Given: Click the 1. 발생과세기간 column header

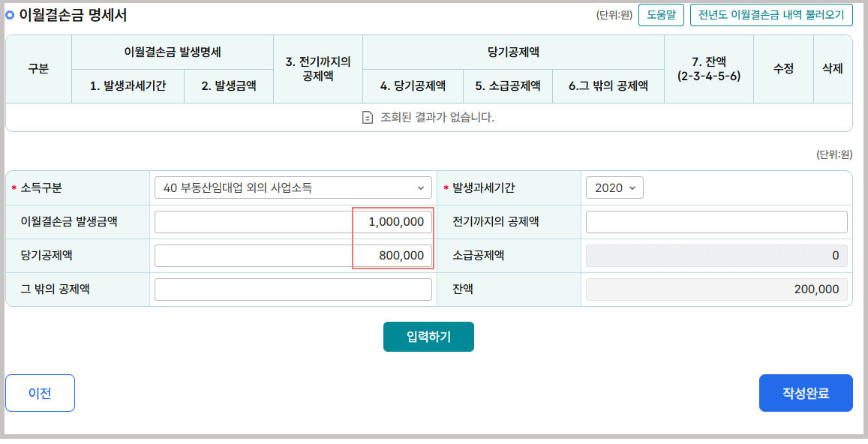Looking at the screenshot, I should click(x=128, y=85).
